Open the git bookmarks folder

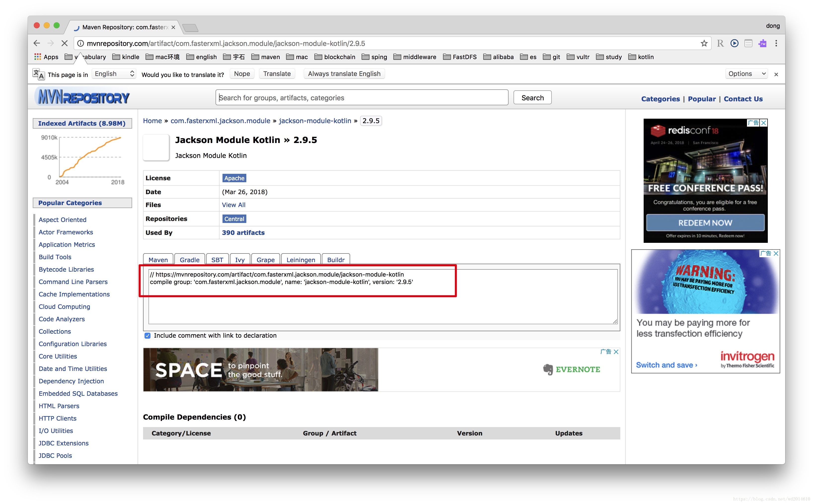(551, 57)
